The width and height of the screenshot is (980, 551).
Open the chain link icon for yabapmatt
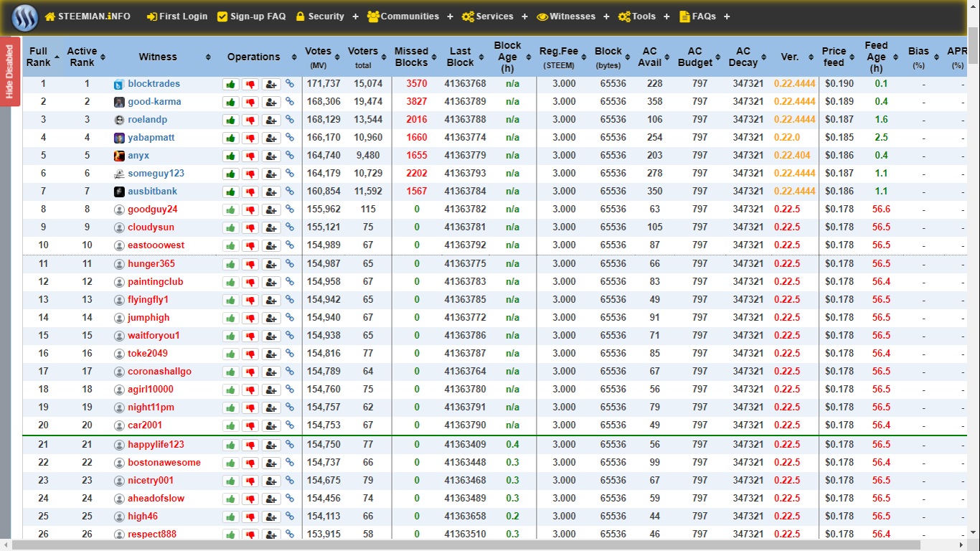click(x=290, y=138)
